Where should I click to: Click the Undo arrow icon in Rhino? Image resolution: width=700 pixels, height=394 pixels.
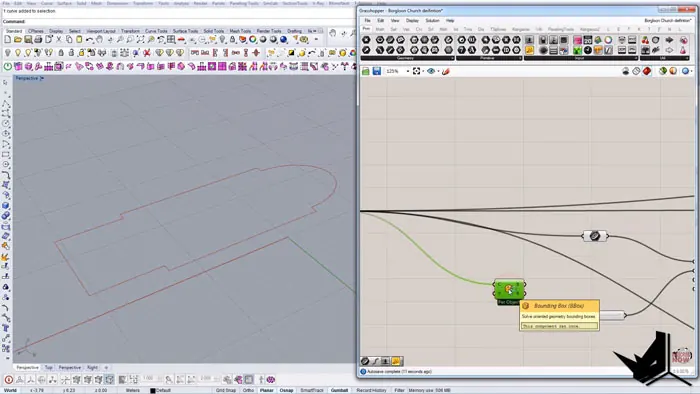pyautogui.click(x=90, y=40)
